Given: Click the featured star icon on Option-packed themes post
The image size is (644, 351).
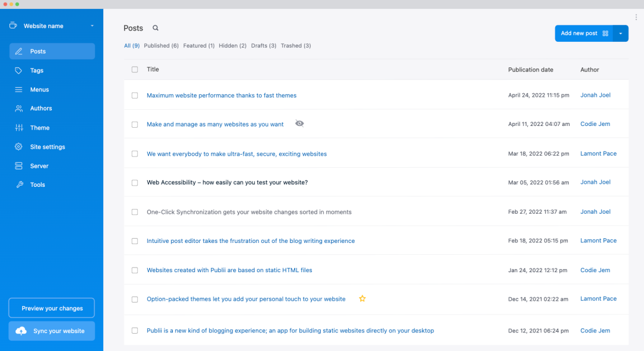Looking at the screenshot, I should pos(363,298).
